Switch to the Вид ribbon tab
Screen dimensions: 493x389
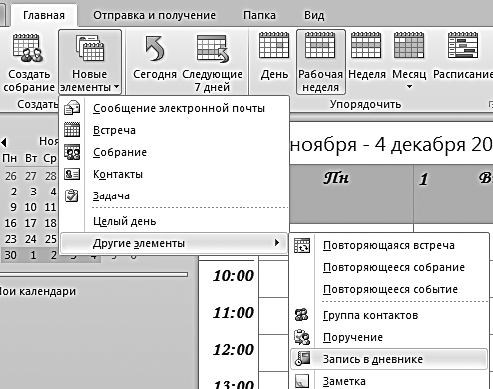point(314,15)
